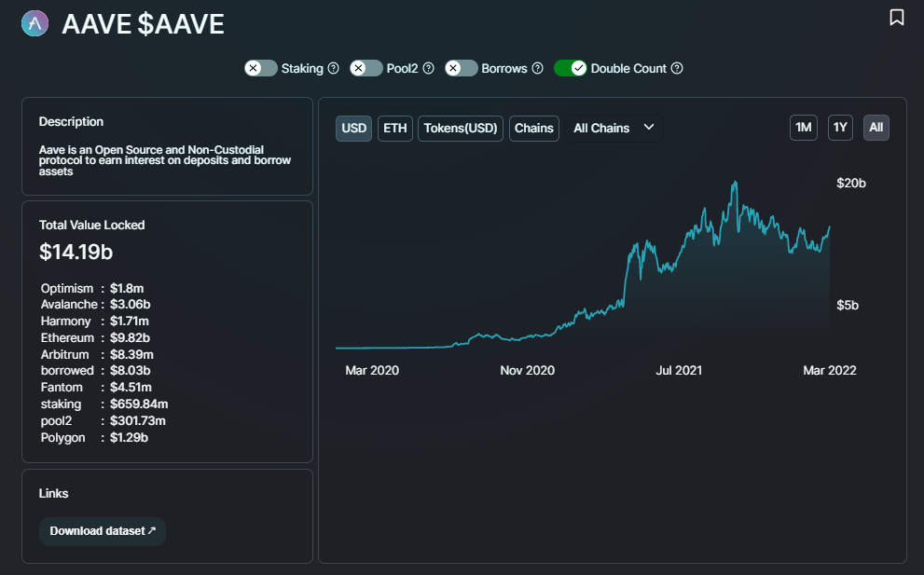The image size is (924, 575).
Task: Click the Description heading
Action: click(x=71, y=122)
